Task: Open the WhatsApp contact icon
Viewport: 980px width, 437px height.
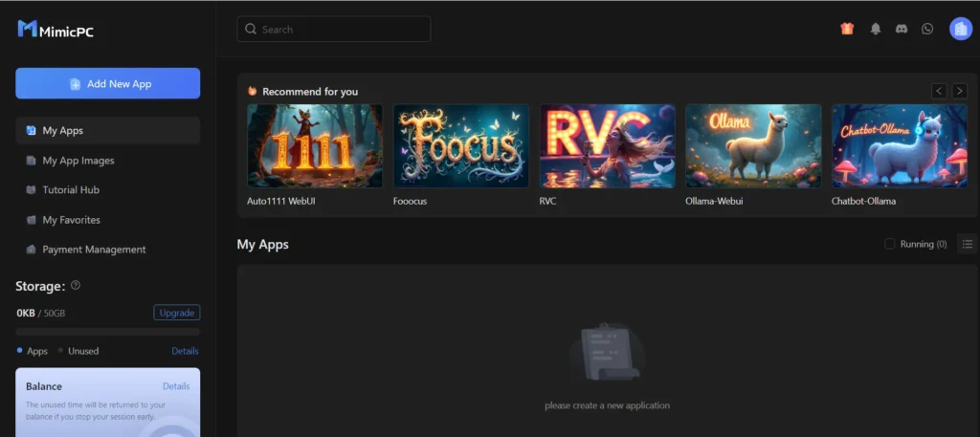Action: click(927, 29)
